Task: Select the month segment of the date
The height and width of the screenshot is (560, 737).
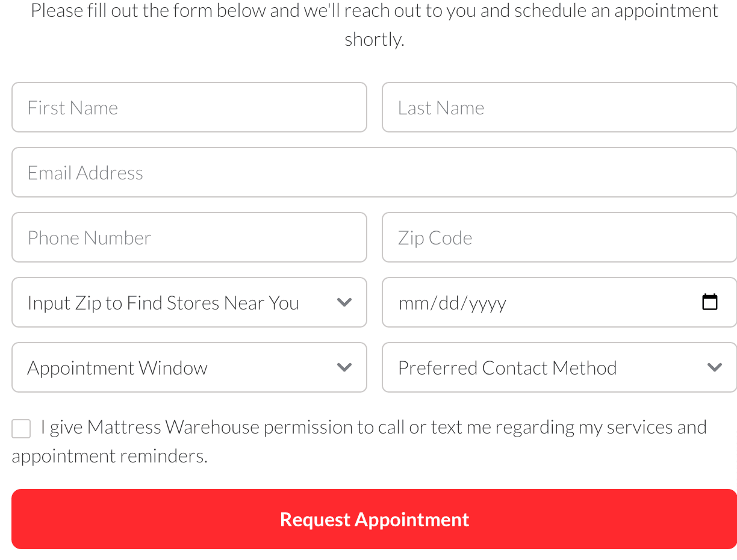Action: click(412, 303)
